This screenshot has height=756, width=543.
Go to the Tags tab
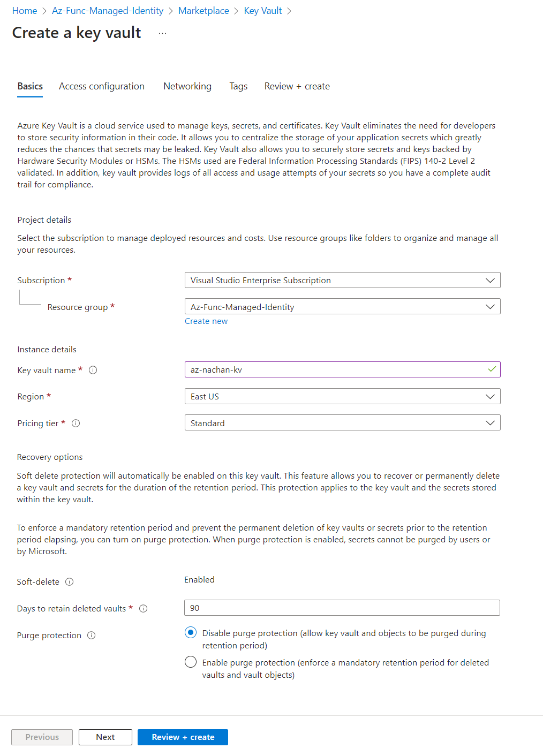coord(238,86)
